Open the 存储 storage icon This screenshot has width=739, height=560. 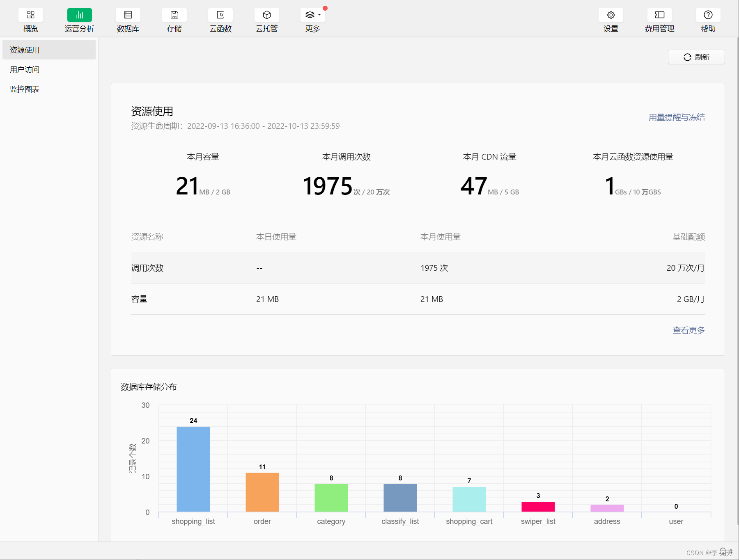(174, 15)
